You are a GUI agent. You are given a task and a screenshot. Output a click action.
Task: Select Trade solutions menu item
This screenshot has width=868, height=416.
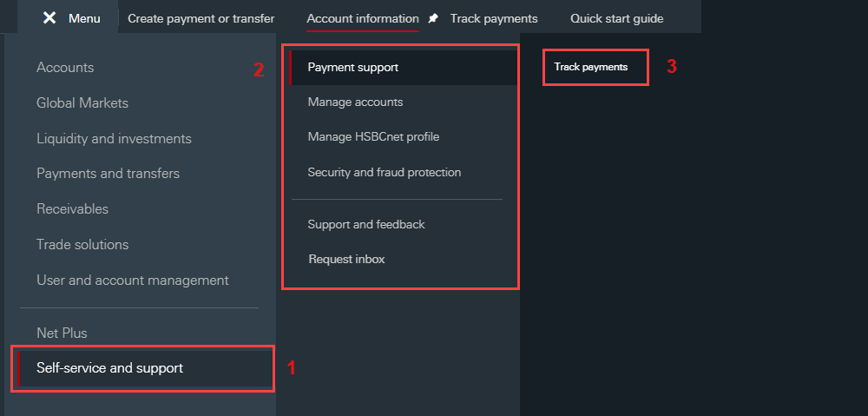(82, 245)
